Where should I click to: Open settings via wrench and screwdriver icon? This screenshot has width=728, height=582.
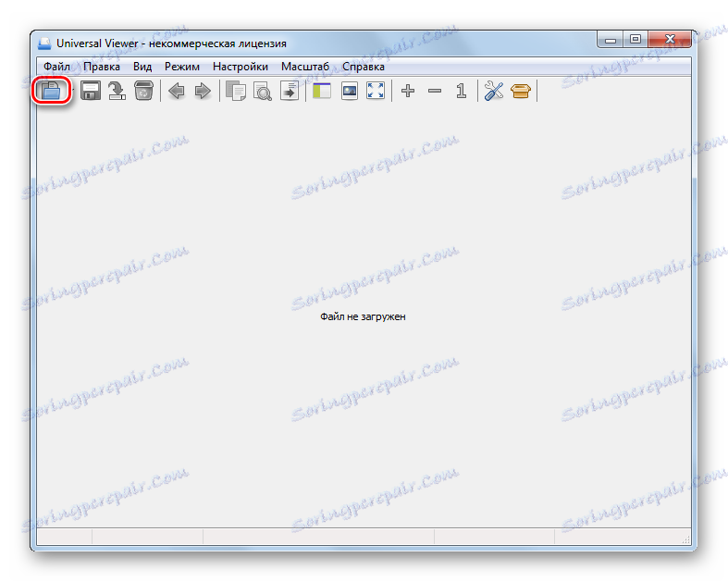494,91
